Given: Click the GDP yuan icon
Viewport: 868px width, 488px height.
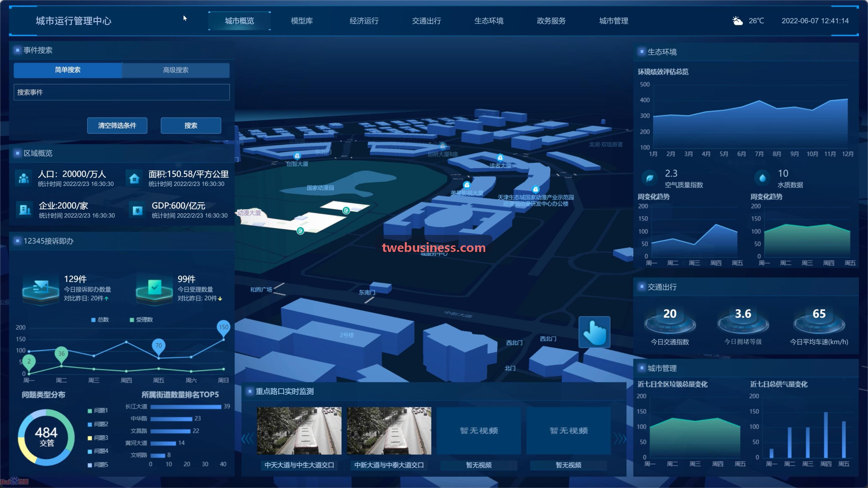Looking at the screenshot, I should (x=137, y=210).
